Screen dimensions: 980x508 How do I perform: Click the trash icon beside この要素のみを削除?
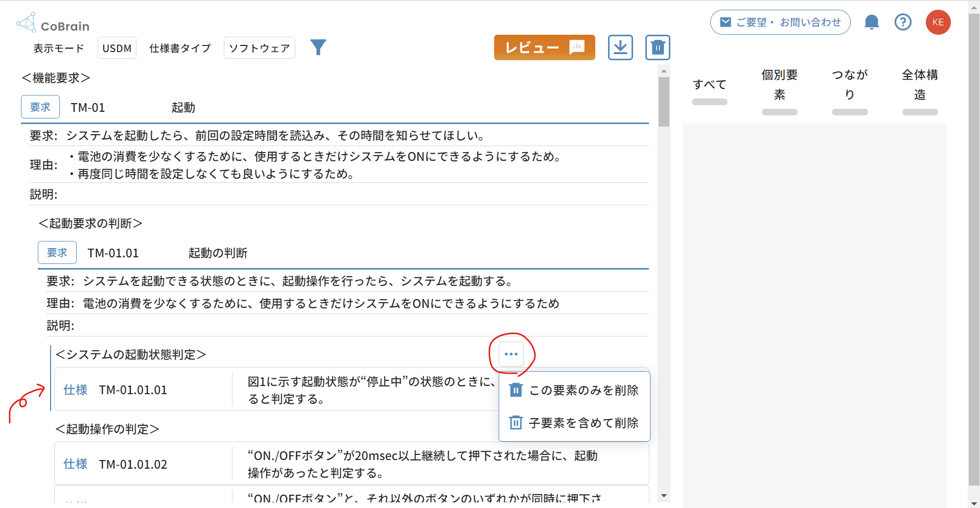tap(516, 390)
